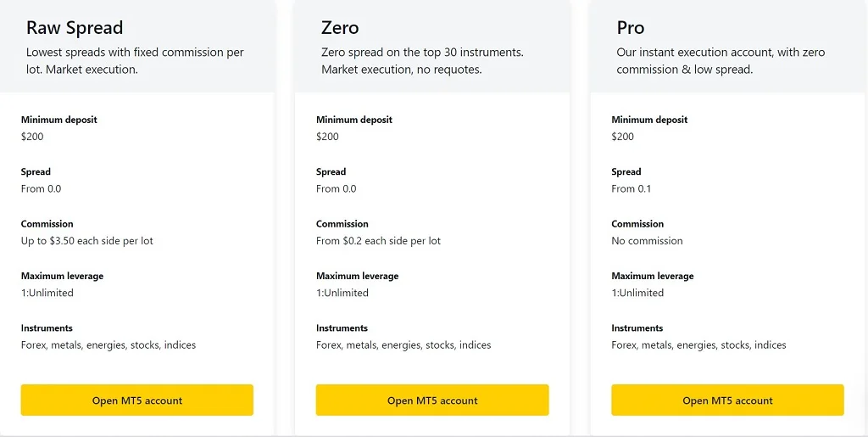Click the Commission label in Raw Spread

tap(47, 224)
